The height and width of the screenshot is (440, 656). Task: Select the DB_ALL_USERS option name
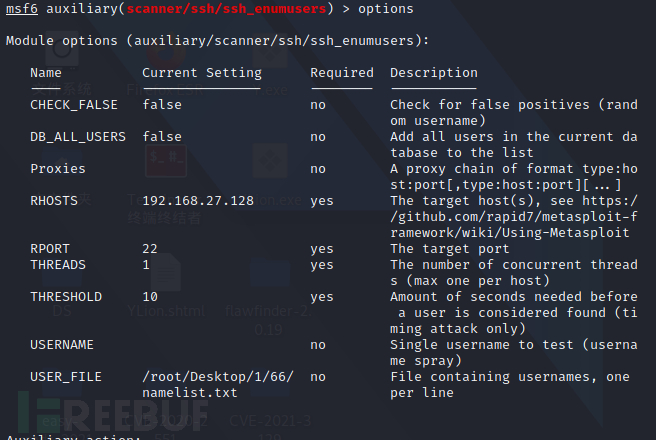click(x=78, y=137)
